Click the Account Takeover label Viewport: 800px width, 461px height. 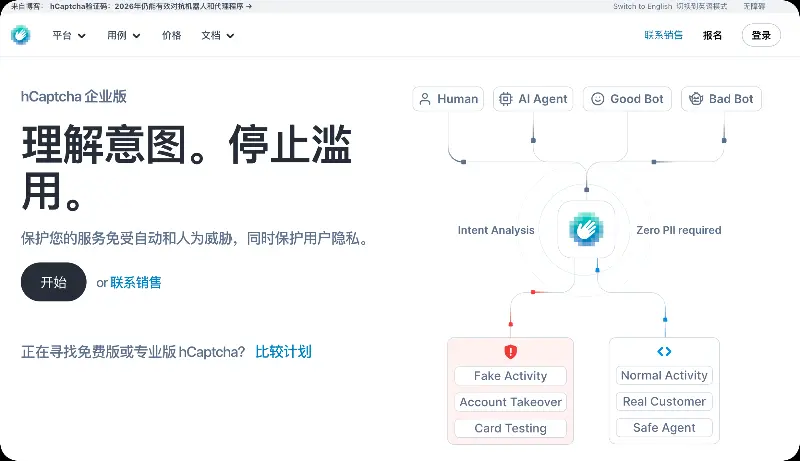(x=510, y=402)
